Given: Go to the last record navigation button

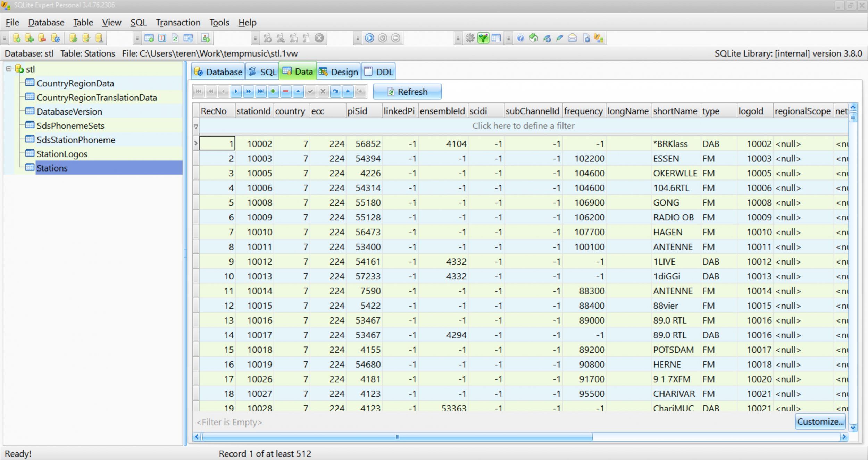Looking at the screenshot, I should pyautogui.click(x=260, y=92).
